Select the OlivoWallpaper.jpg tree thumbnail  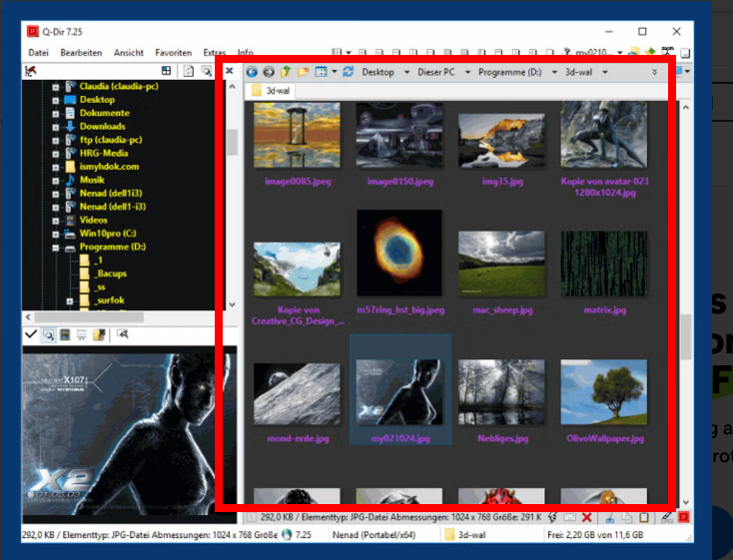pos(604,392)
